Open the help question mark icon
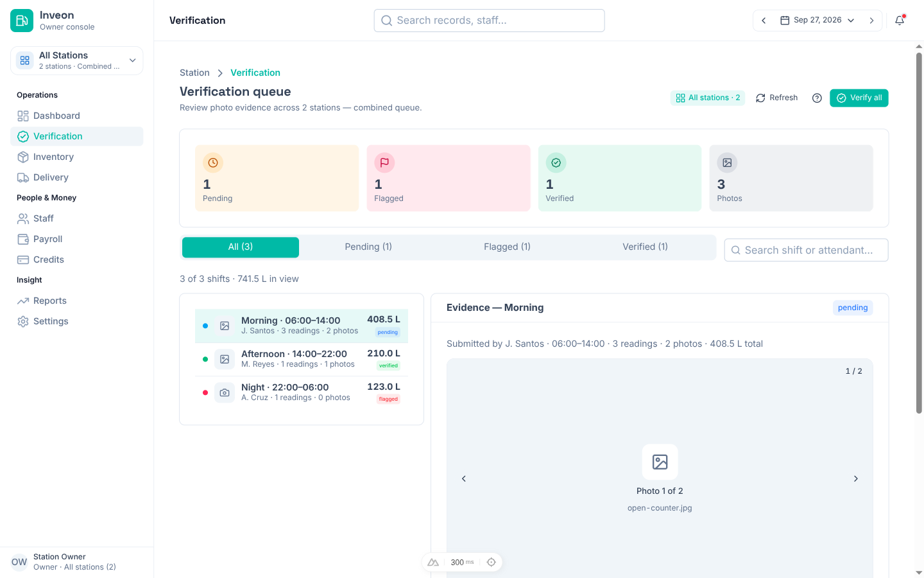This screenshot has height=578, width=924. (x=817, y=98)
